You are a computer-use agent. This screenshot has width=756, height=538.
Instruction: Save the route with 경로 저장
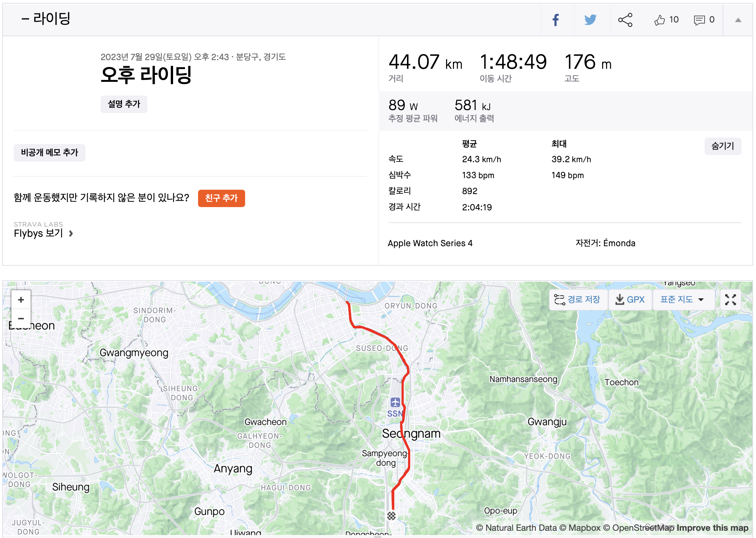[x=577, y=300]
